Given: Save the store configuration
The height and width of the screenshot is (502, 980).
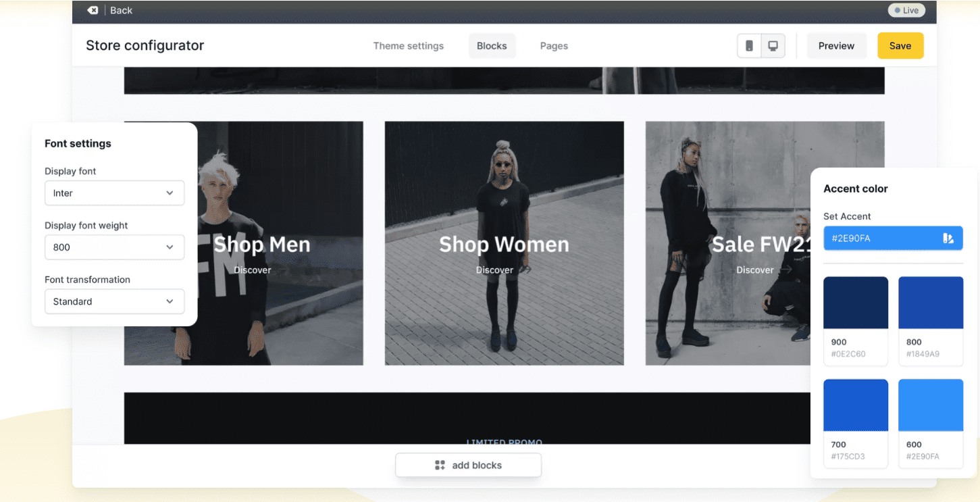Looking at the screenshot, I should click(900, 46).
